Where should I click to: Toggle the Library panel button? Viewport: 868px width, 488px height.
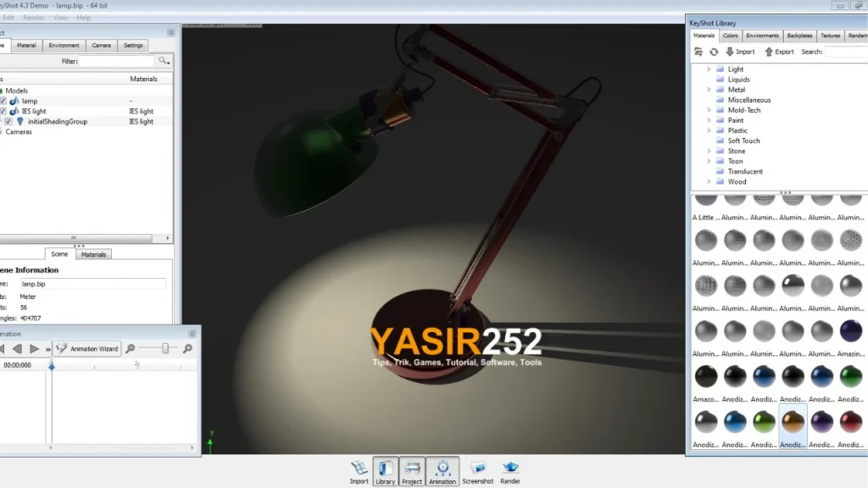point(386,472)
